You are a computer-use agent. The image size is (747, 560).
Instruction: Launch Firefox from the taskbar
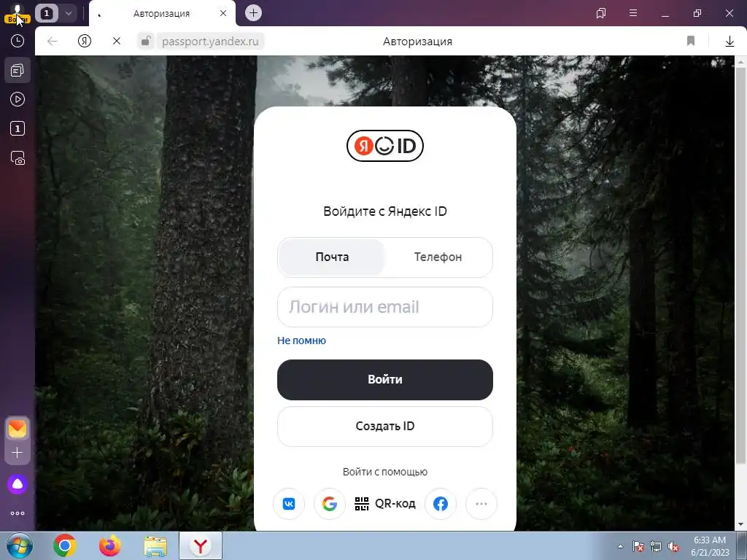(110, 545)
